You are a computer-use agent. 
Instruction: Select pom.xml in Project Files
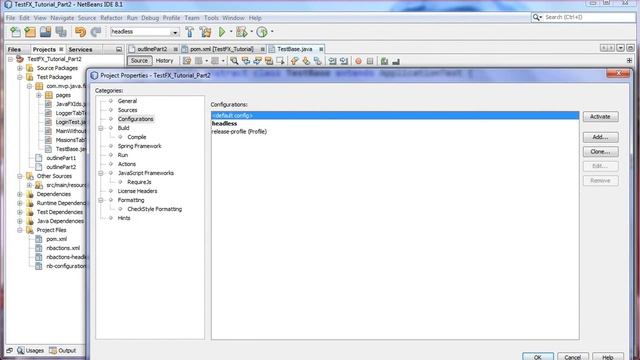click(x=56, y=239)
